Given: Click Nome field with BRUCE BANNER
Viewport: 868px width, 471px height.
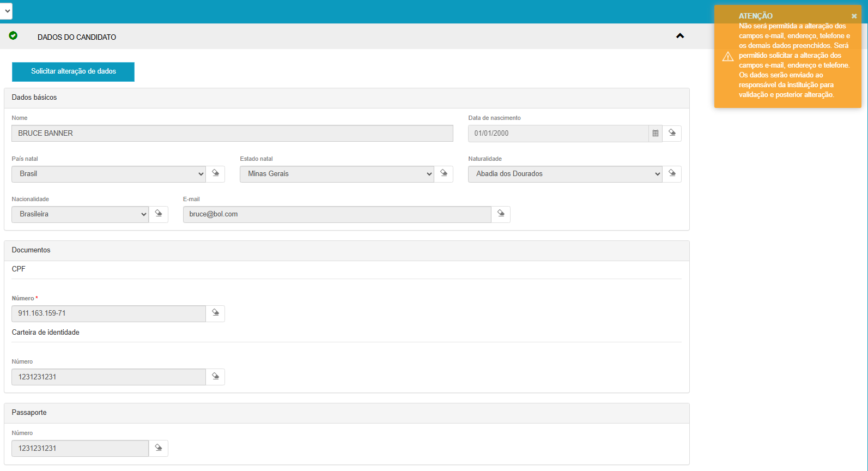Looking at the screenshot, I should 232,134.
